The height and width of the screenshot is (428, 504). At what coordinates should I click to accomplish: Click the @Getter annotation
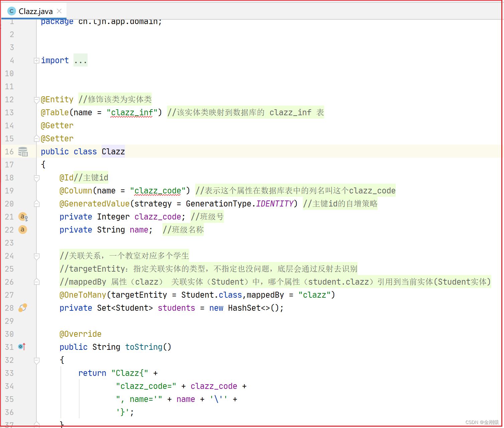click(x=57, y=126)
